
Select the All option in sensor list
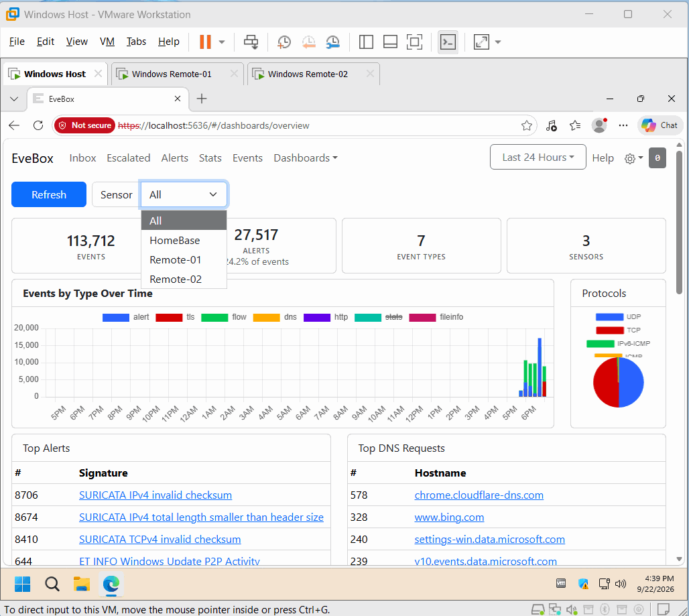pyautogui.click(x=184, y=221)
